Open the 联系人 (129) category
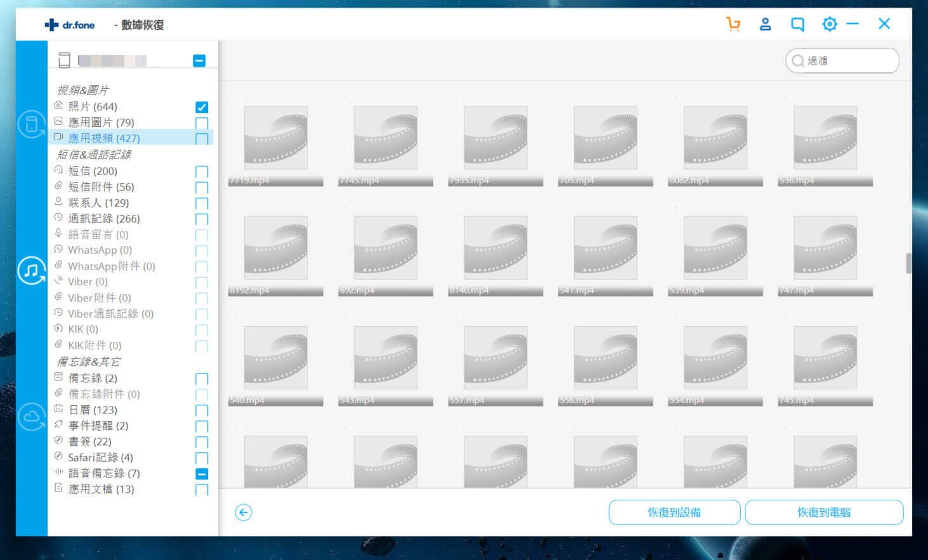The width and height of the screenshot is (928, 560). tap(98, 203)
